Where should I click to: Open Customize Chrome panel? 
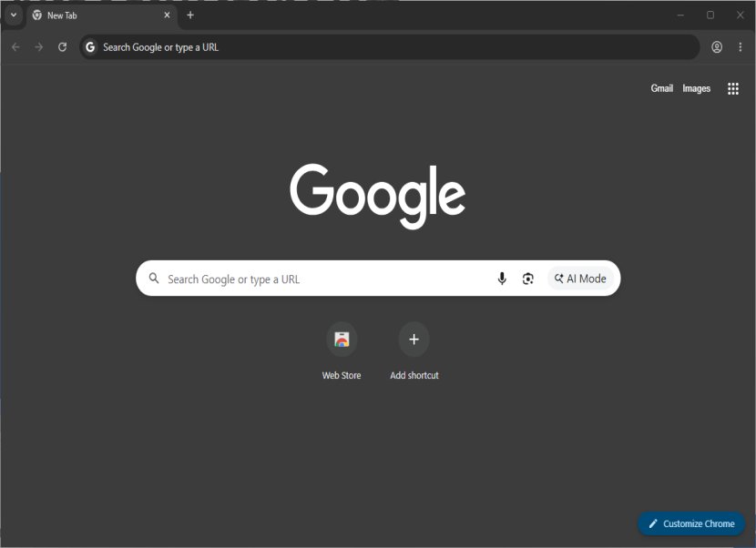tap(691, 523)
